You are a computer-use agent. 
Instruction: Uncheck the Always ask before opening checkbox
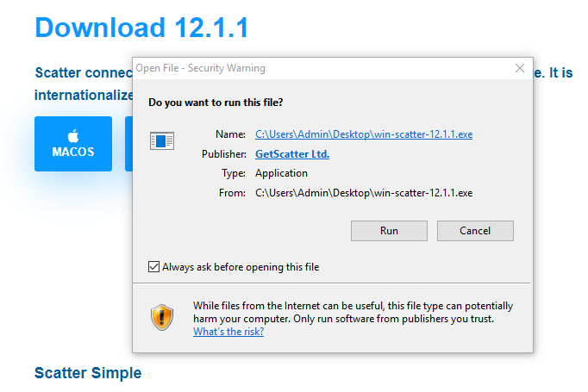point(153,267)
